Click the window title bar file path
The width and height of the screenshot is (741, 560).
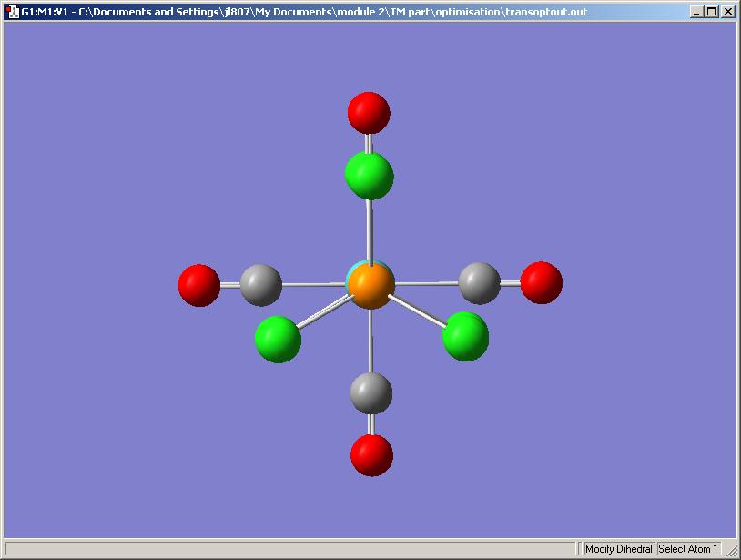click(332, 12)
